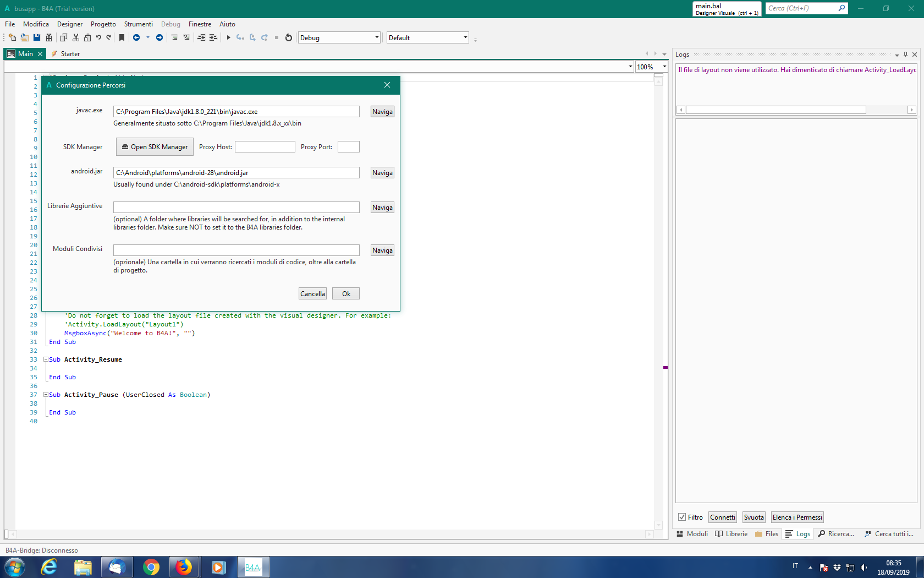Click Naviga button for android.jar

click(382, 173)
